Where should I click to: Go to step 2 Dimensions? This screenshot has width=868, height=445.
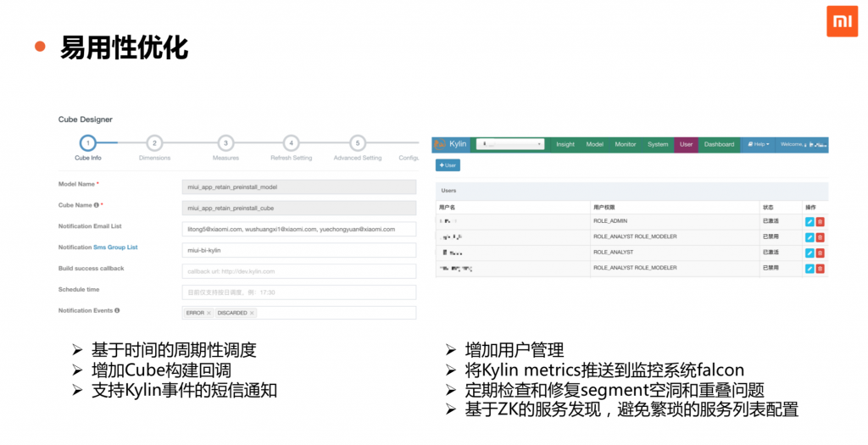coord(154,144)
